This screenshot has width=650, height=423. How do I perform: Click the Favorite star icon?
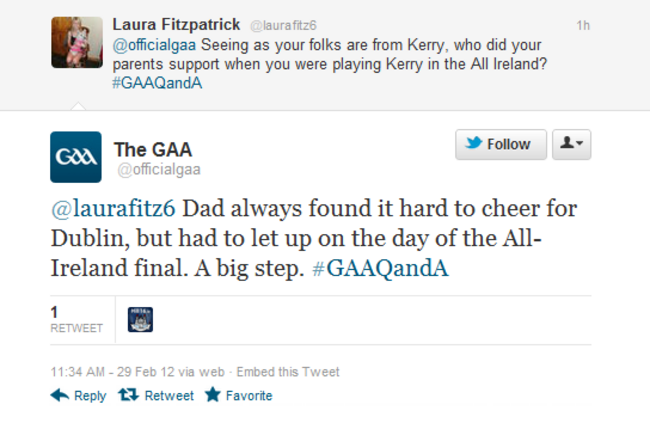click(x=212, y=396)
